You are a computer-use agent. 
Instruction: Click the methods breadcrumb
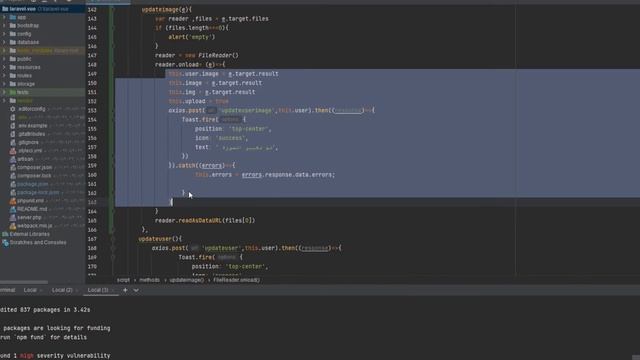[x=149, y=280]
